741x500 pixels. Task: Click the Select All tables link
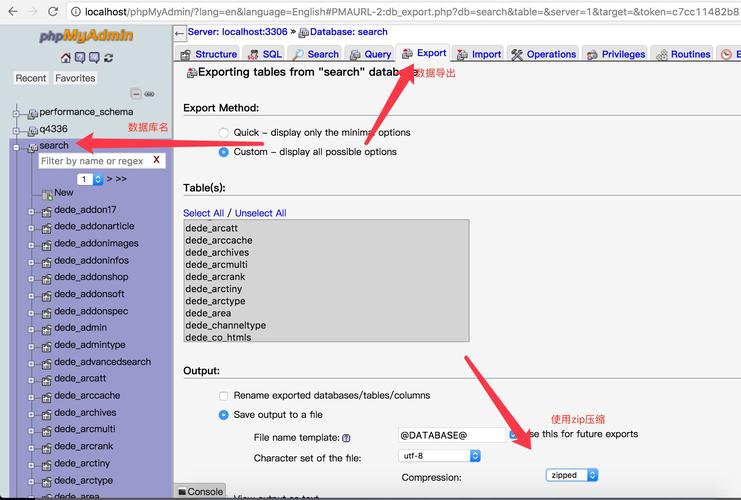click(x=204, y=213)
